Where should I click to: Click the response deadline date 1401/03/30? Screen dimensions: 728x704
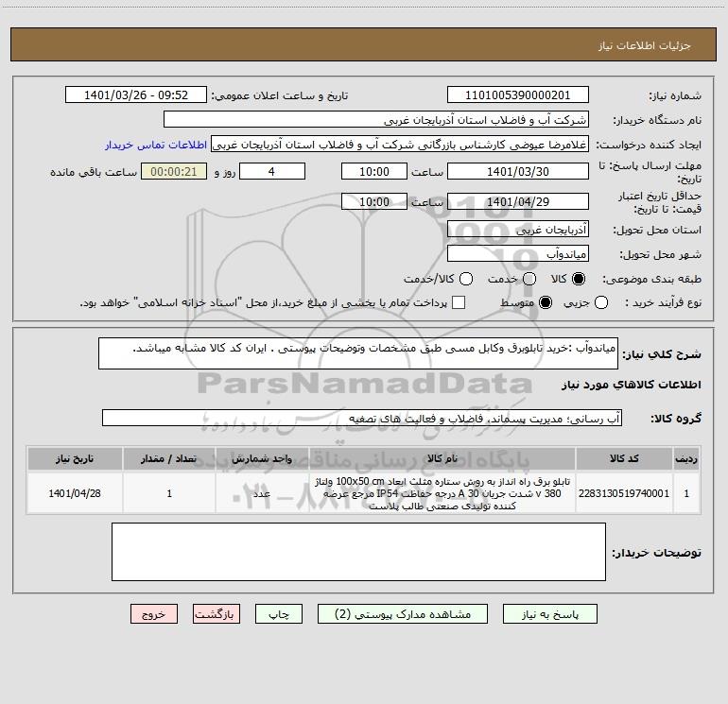click(x=518, y=171)
